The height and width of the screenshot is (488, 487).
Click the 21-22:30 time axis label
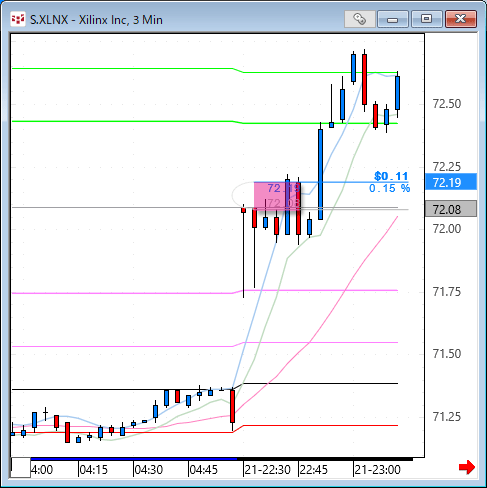(268, 470)
